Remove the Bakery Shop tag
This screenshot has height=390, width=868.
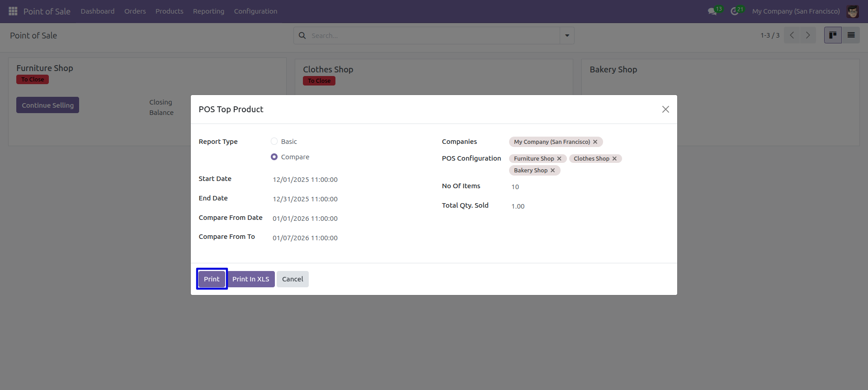(x=552, y=171)
